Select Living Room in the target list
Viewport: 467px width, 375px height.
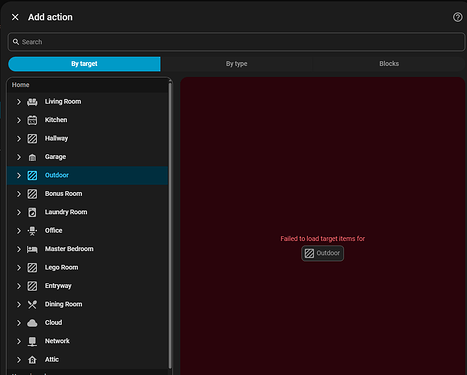point(63,102)
